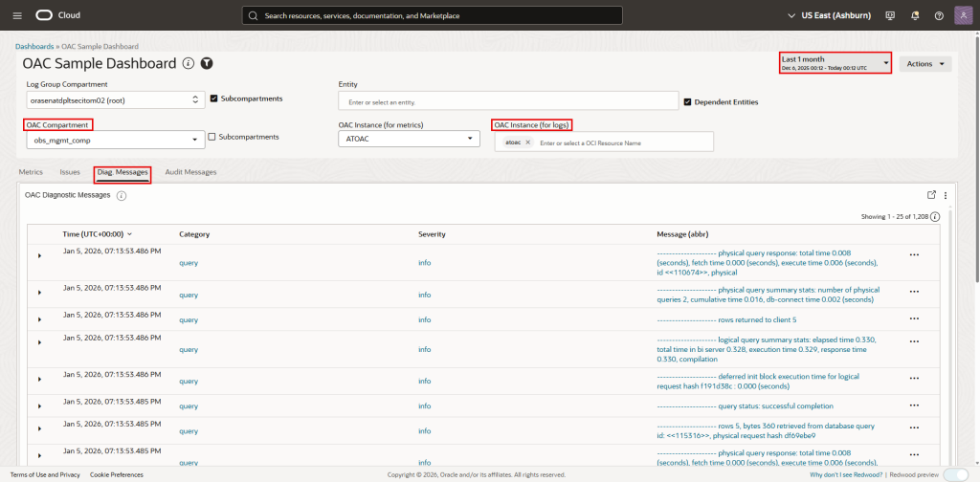Open the user profile avatar
Screen dimensions: 980x482
(x=962, y=15)
